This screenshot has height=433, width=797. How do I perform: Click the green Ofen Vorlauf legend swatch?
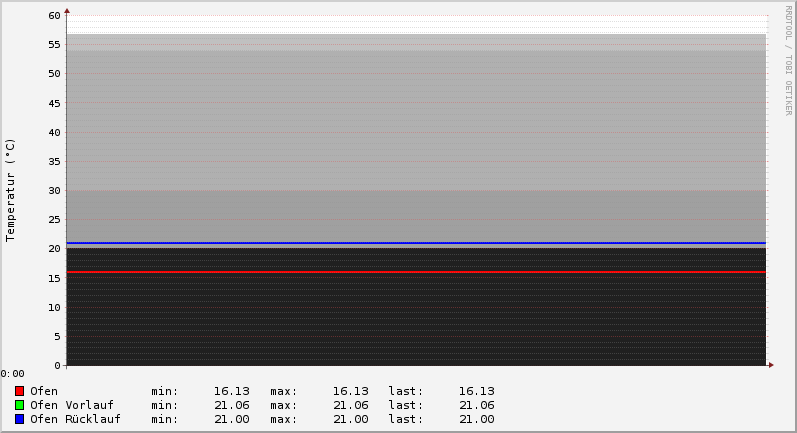coord(19,405)
